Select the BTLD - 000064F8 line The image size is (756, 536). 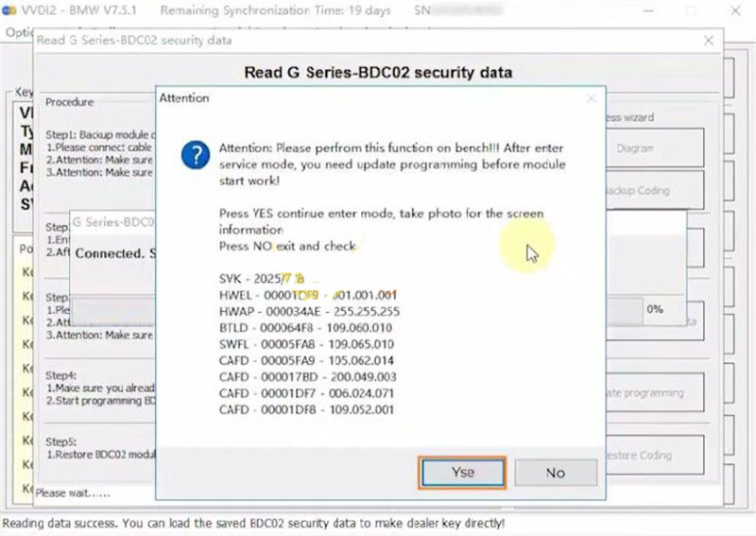click(x=305, y=328)
